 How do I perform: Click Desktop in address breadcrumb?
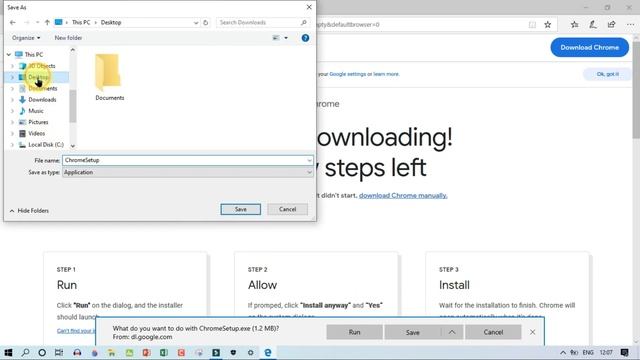(x=111, y=22)
